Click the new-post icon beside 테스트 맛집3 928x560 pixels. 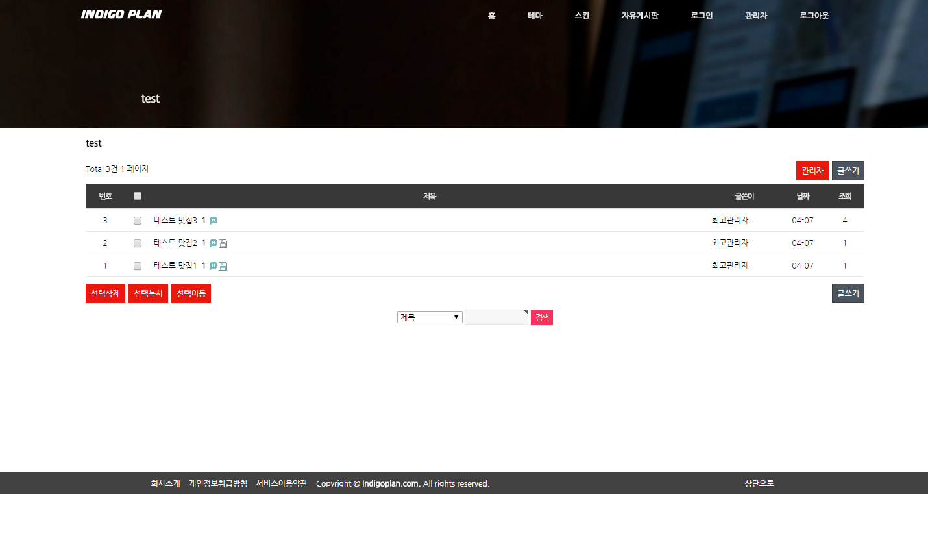click(x=214, y=221)
